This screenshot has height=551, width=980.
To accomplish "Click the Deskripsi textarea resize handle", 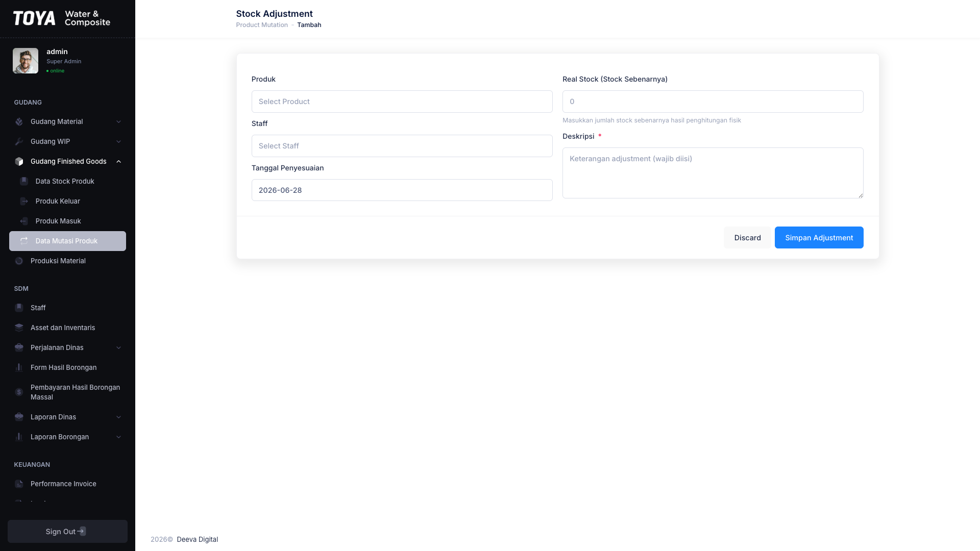I will pos(860,195).
